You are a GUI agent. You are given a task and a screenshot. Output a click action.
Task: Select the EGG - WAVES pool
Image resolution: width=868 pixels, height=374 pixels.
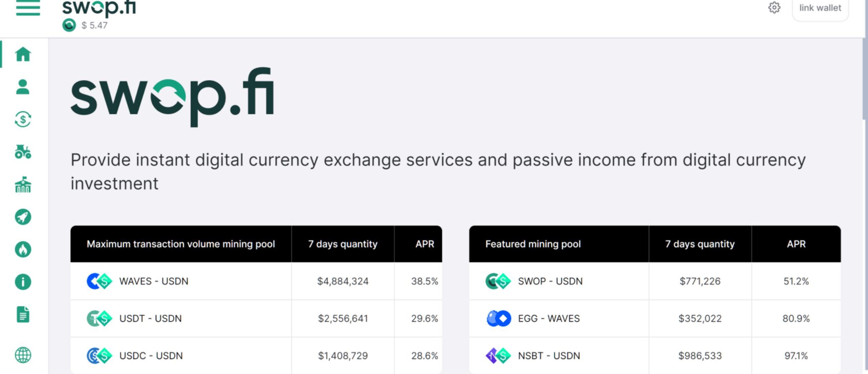tap(549, 318)
